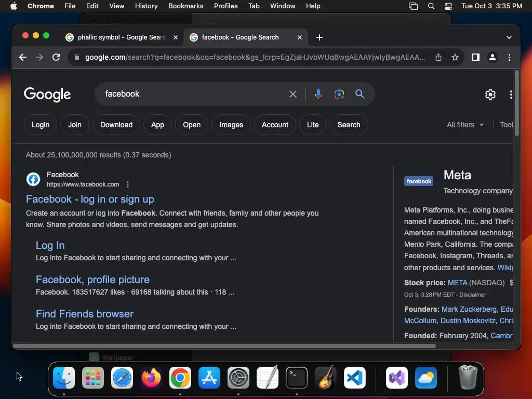The height and width of the screenshot is (399, 532).
Task: Expand the tab search chevron
Action: coord(509,37)
